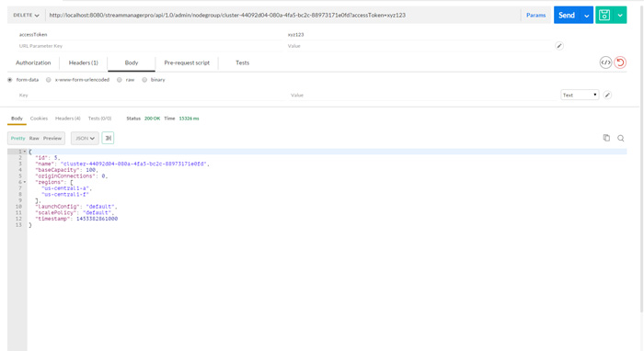Click the "launchConfig": "default" line
This screenshot has height=351, width=644.
pyautogui.click(x=76, y=207)
